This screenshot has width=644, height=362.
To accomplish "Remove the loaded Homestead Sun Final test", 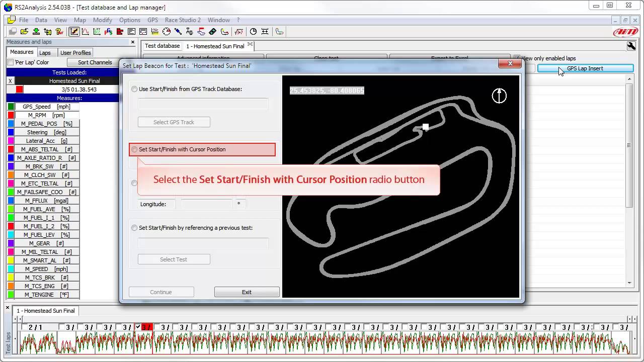I will point(10,81).
